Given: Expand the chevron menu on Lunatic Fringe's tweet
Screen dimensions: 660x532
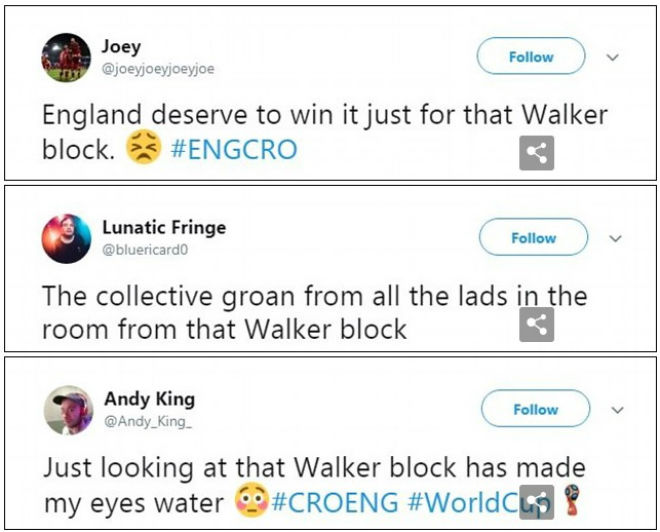Looking at the screenshot, I should point(615,239).
